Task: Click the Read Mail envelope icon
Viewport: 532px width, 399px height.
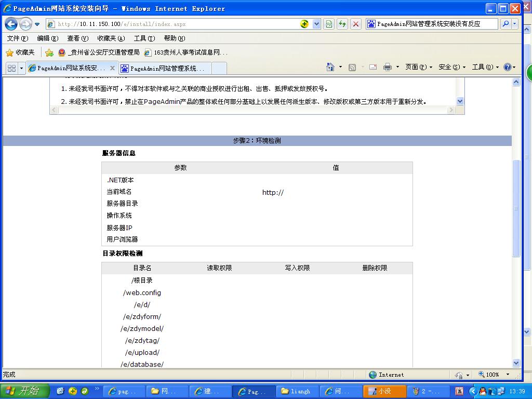Action: coord(373,67)
